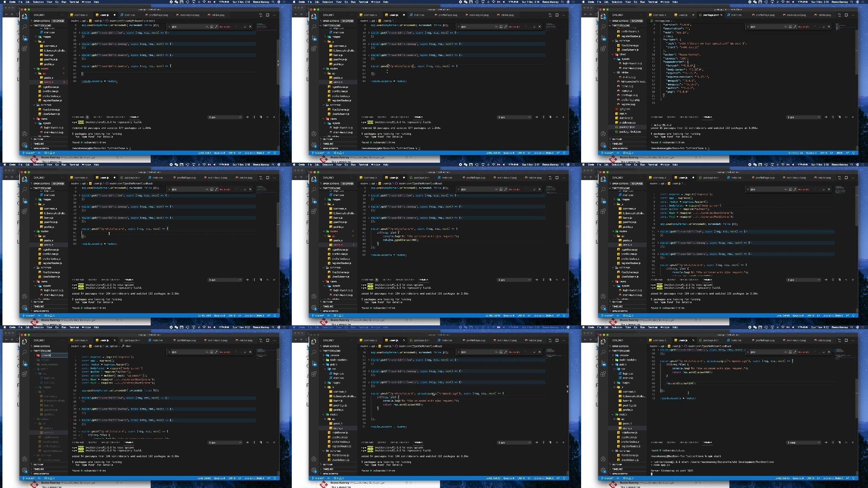This screenshot has width=868, height=488.
Task: Toggle Match Case in package.json frame find widget
Action: pos(786,27)
